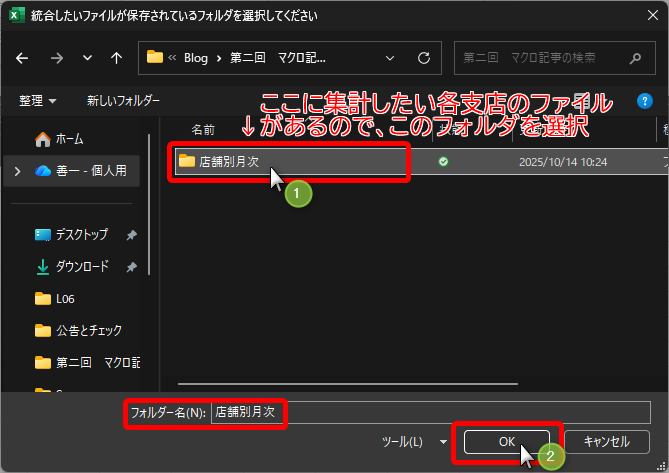This screenshot has height=473, width=669.
Task: Click the 新しいフォルダー button
Action: pyautogui.click(x=123, y=101)
